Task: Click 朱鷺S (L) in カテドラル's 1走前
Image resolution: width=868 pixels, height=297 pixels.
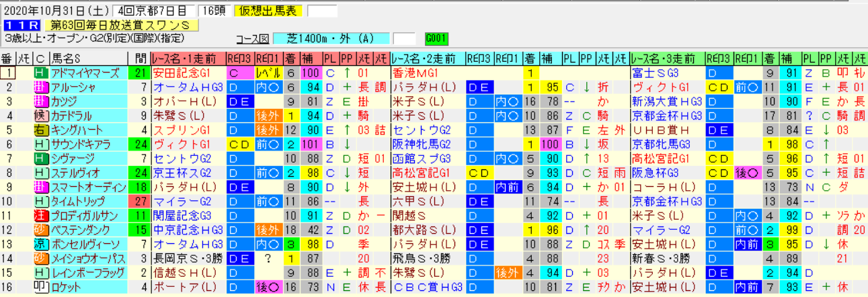Action: (x=188, y=115)
